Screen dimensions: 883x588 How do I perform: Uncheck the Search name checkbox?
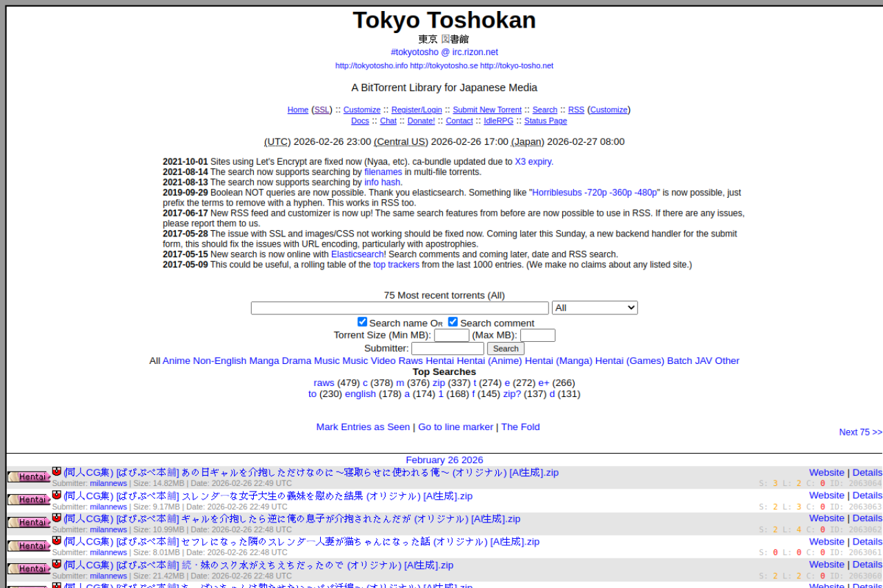(x=362, y=321)
